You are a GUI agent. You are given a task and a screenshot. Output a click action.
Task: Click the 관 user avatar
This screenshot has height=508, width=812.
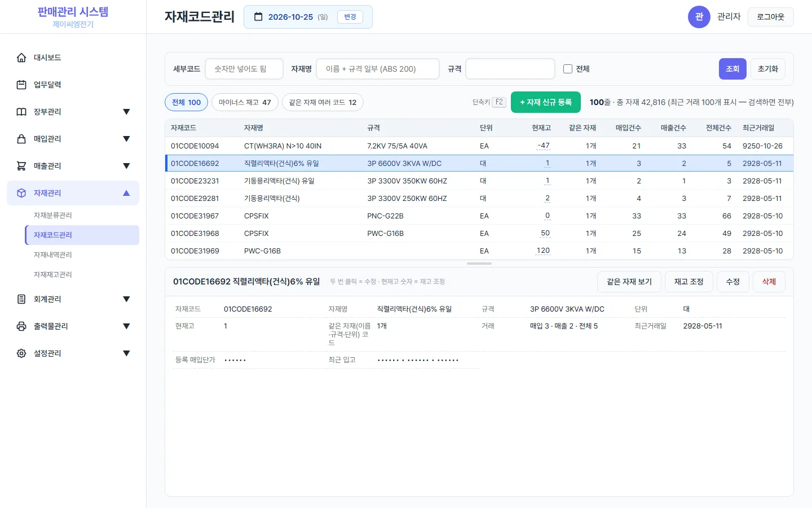point(699,17)
